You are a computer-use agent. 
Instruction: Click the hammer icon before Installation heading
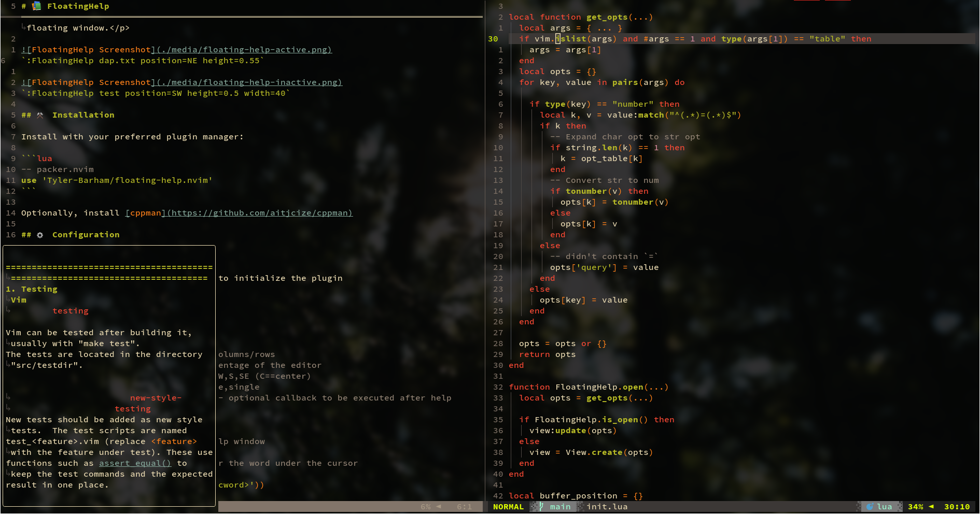click(x=40, y=115)
